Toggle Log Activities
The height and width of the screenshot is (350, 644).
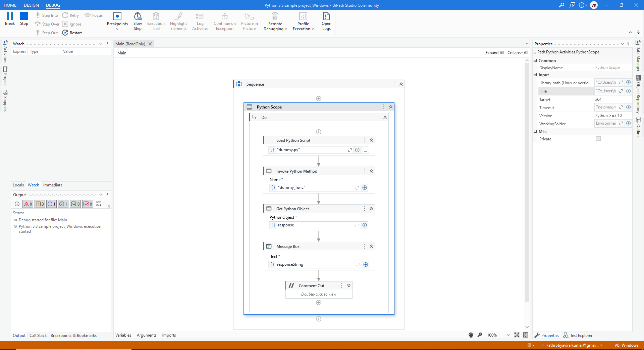pyautogui.click(x=200, y=21)
